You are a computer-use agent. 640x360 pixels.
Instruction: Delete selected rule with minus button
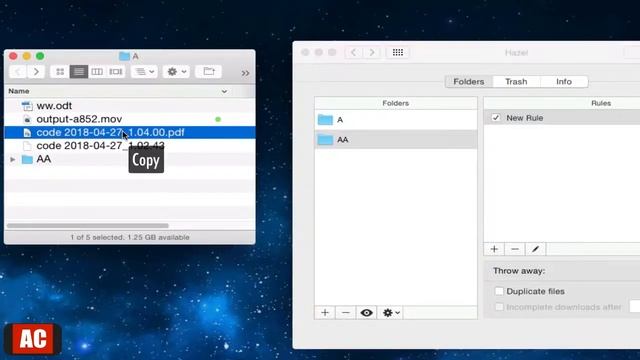pos(515,249)
